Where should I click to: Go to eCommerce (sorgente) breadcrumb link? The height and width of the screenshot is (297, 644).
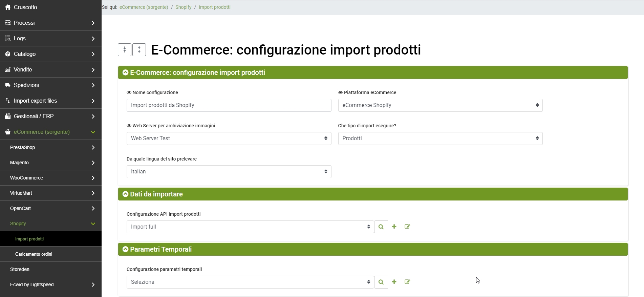[144, 7]
